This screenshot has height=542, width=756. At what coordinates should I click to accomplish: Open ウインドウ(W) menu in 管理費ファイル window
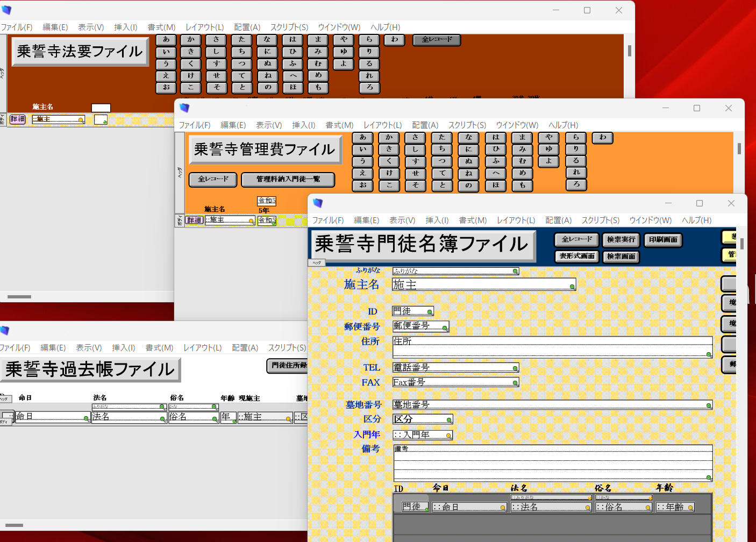click(517, 125)
